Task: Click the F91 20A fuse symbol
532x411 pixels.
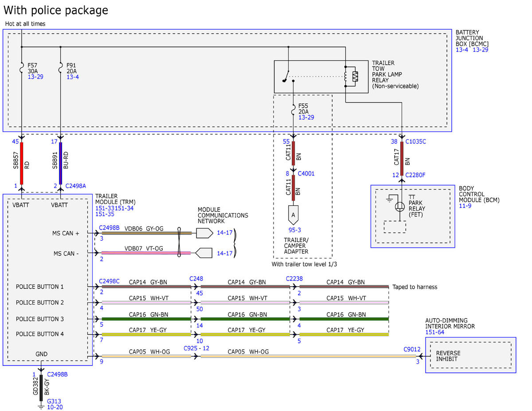Action: pyautogui.click(x=60, y=68)
